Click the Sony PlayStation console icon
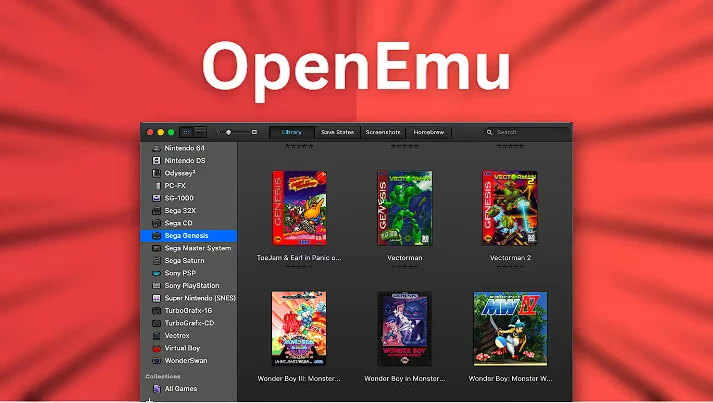 pyautogui.click(x=156, y=286)
